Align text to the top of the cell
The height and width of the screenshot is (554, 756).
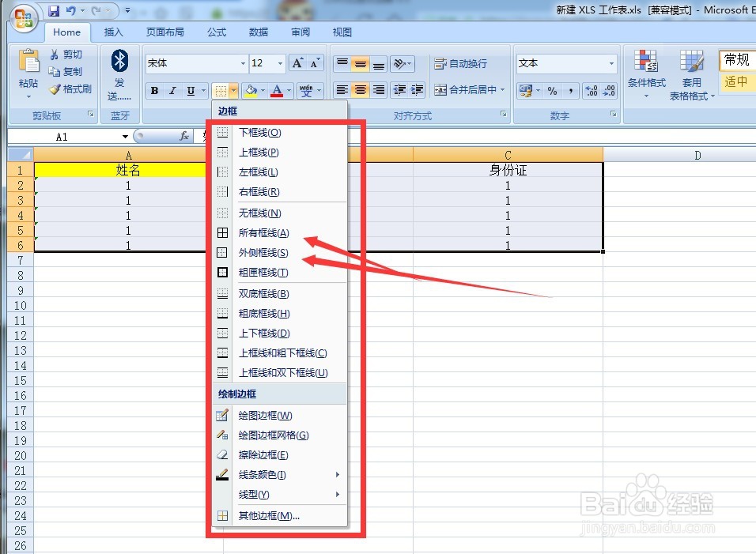tap(342, 63)
